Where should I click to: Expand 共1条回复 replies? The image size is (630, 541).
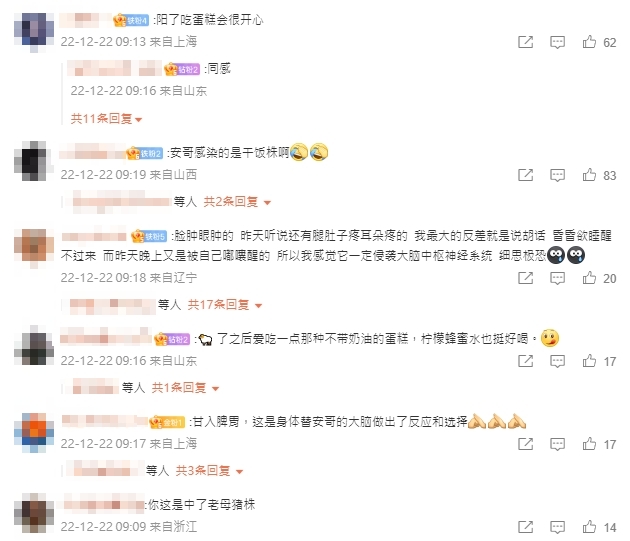[x=185, y=387]
